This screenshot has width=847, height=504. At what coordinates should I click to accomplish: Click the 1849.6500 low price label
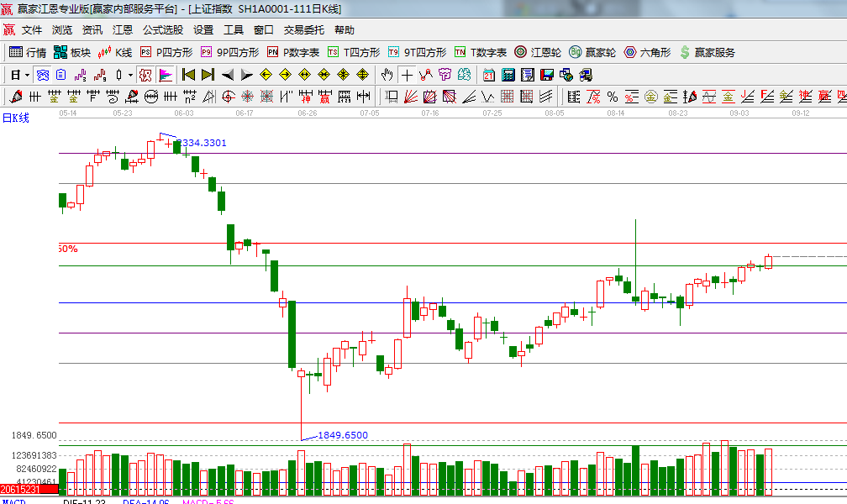[x=343, y=435]
